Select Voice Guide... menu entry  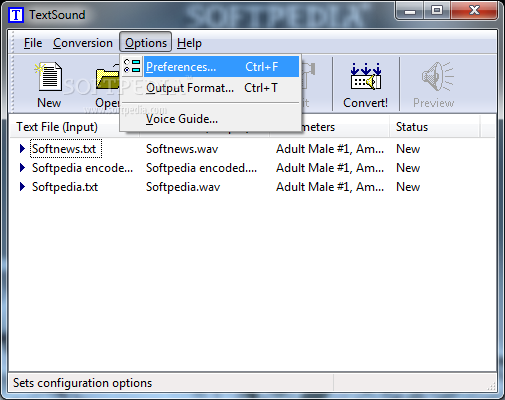[x=211, y=119]
